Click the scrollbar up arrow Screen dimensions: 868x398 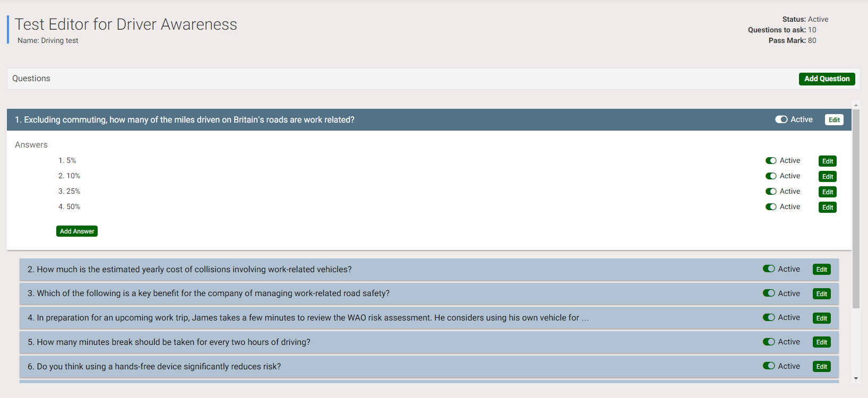856,106
